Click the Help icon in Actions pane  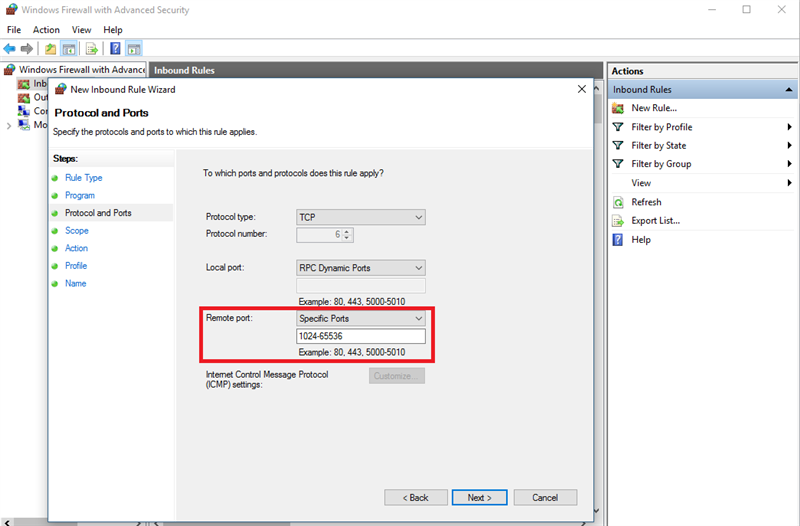point(618,240)
